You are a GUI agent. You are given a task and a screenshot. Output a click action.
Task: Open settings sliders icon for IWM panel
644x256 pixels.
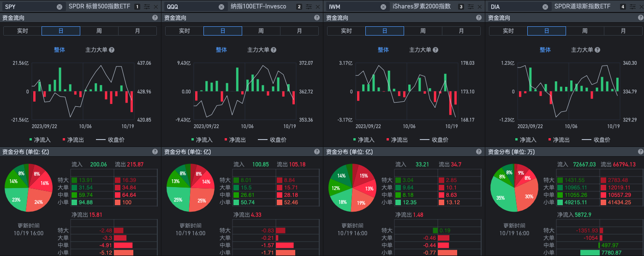point(471,6)
